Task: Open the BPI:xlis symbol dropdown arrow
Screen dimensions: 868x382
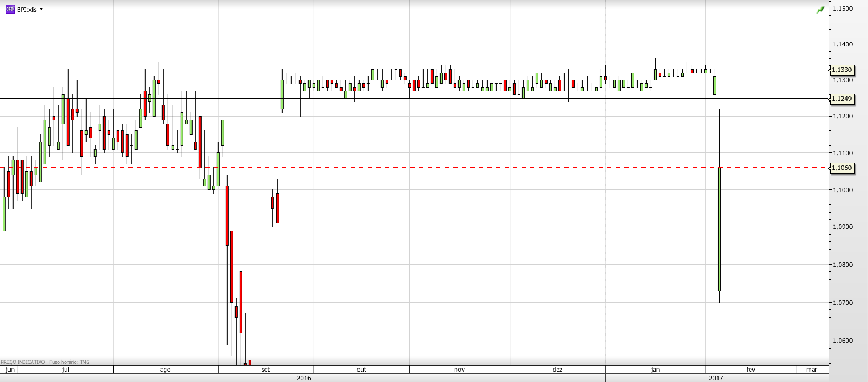Action: (x=41, y=10)
